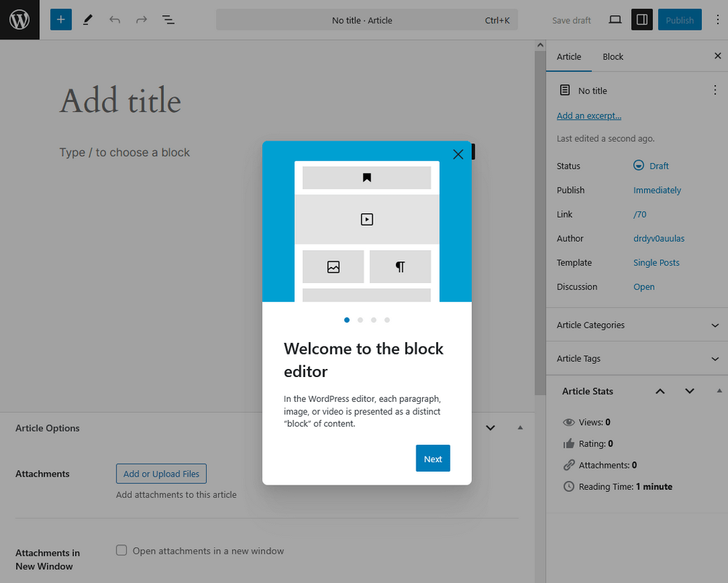Select the Tools pencil icon
Screen dimensions: 728x583
(x=88, y=20)
